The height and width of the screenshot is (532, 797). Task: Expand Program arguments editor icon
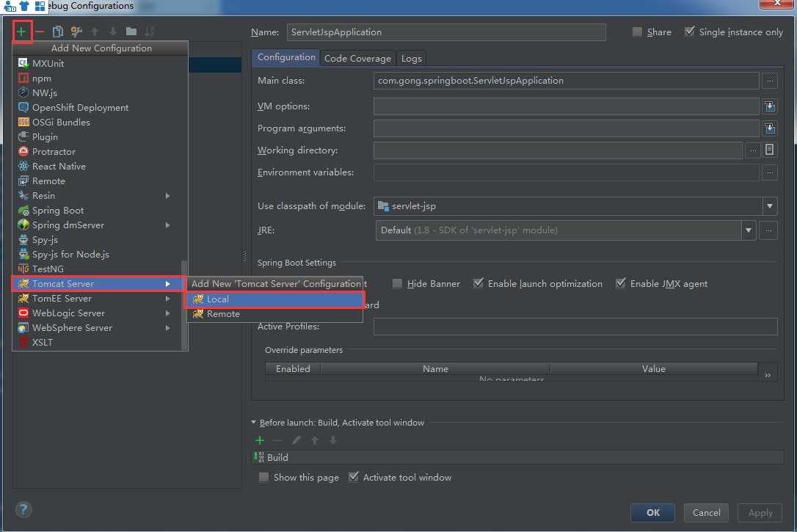pos(770,128)
